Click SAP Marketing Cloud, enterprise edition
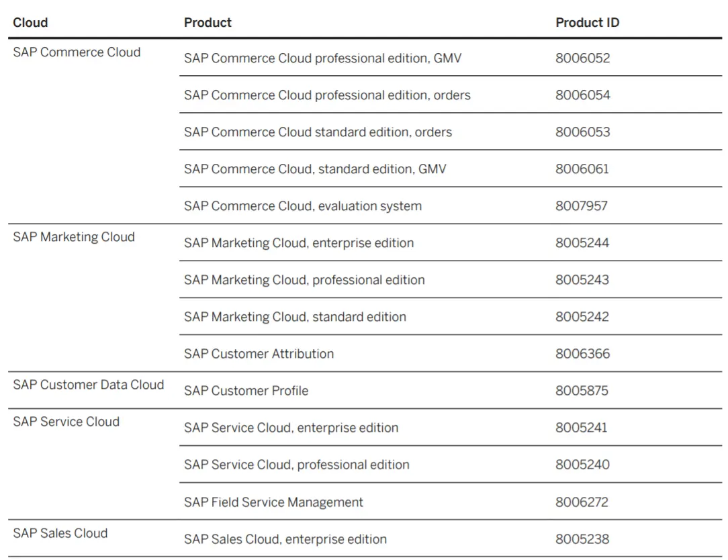 [x=299, y=243]
